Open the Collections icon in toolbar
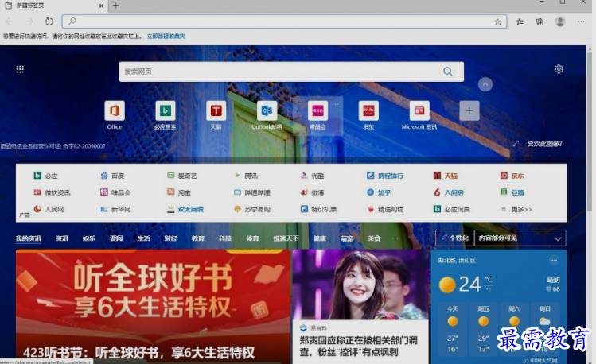Screen dimensions: 596x364 [x=540, y=21]
